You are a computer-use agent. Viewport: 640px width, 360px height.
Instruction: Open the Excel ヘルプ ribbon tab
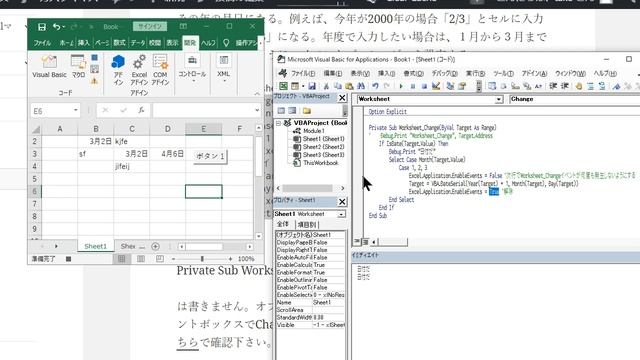[208, 43]
